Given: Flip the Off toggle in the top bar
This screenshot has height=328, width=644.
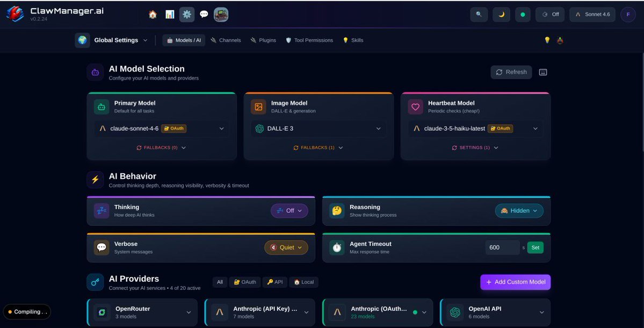Looking at the screenshot, I should (549, 14).
